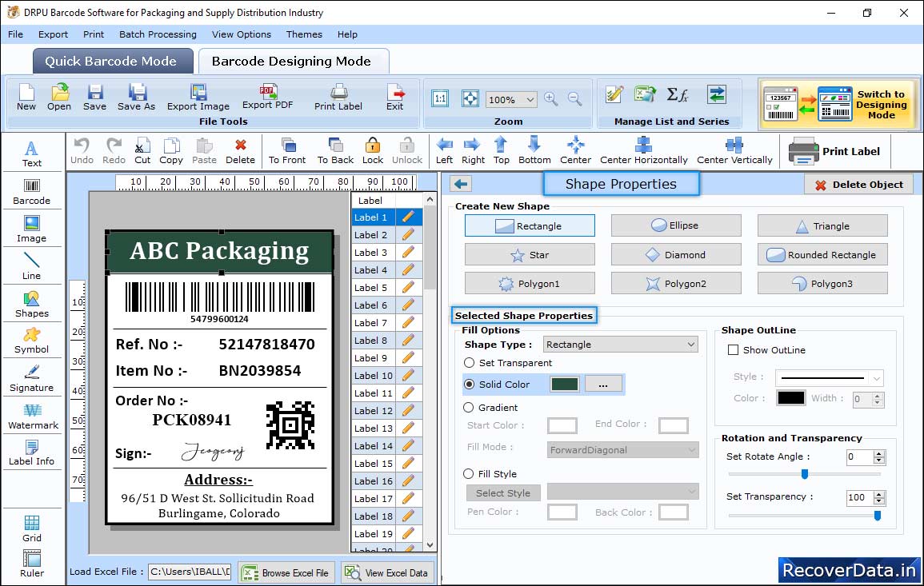Toggle the Grid display

32,528
